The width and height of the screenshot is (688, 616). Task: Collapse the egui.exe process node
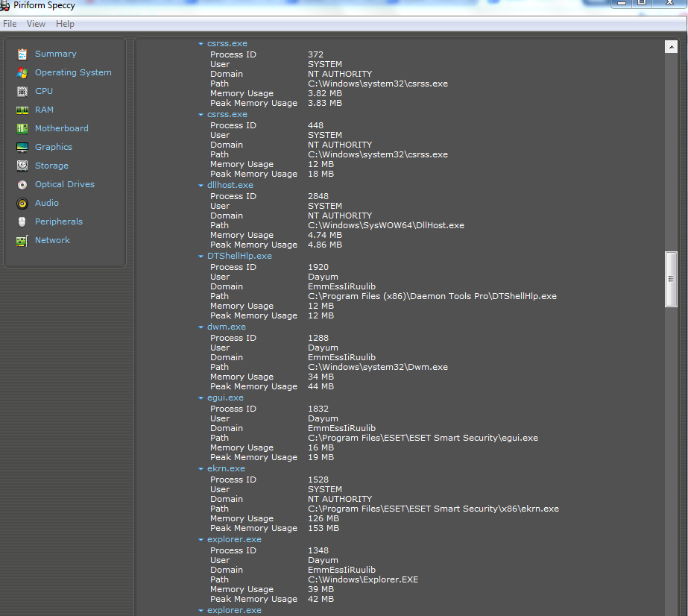tap(201, 398)
